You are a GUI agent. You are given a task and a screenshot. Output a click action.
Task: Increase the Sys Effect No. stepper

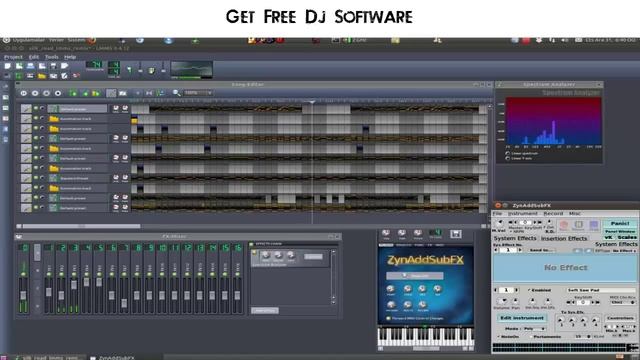(x=520, y=250)
